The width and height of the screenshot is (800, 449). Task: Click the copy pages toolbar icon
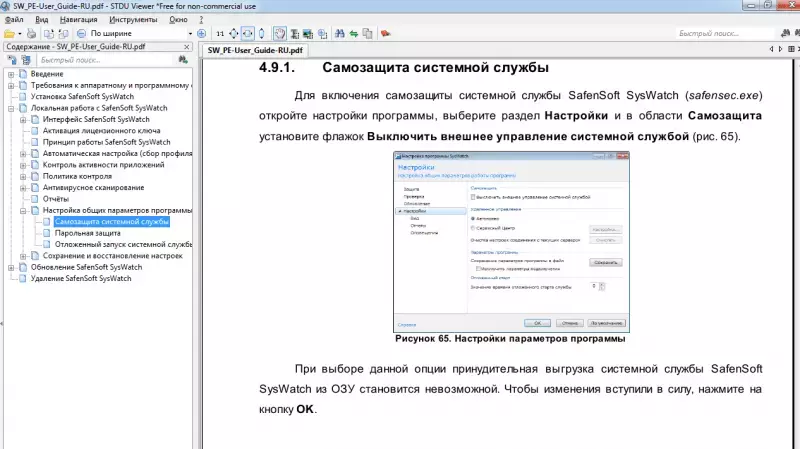click(x=367, y=34)
